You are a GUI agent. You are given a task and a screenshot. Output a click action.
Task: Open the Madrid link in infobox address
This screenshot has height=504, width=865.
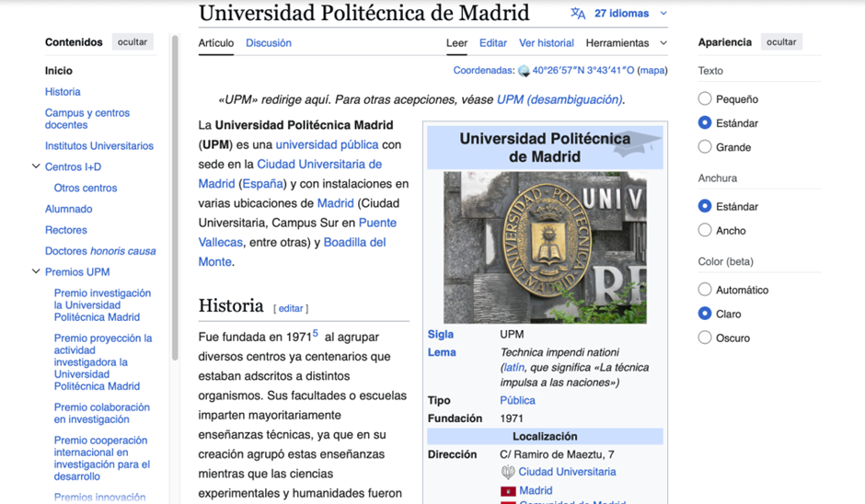[x=536, y=490]
